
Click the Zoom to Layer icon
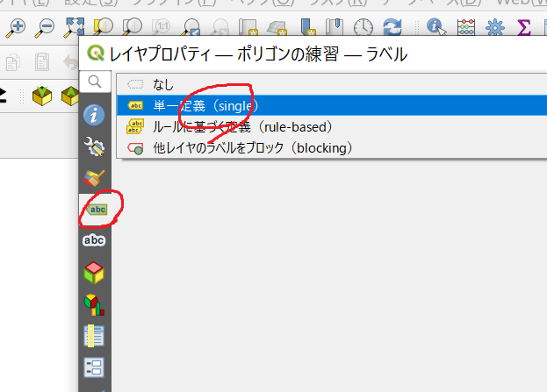pyautogui.click(x=133, y=27)
